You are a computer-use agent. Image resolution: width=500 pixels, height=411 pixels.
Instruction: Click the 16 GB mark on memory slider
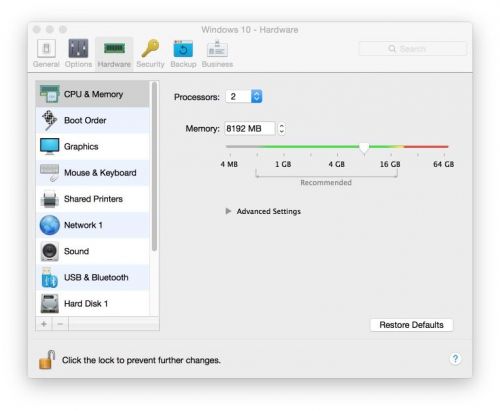[x=390, y=164]
